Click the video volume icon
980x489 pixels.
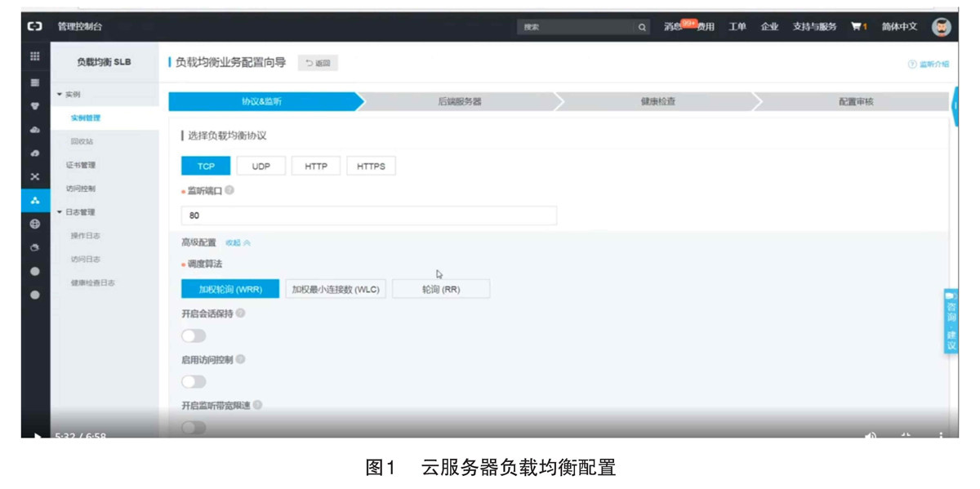point(871,435)
